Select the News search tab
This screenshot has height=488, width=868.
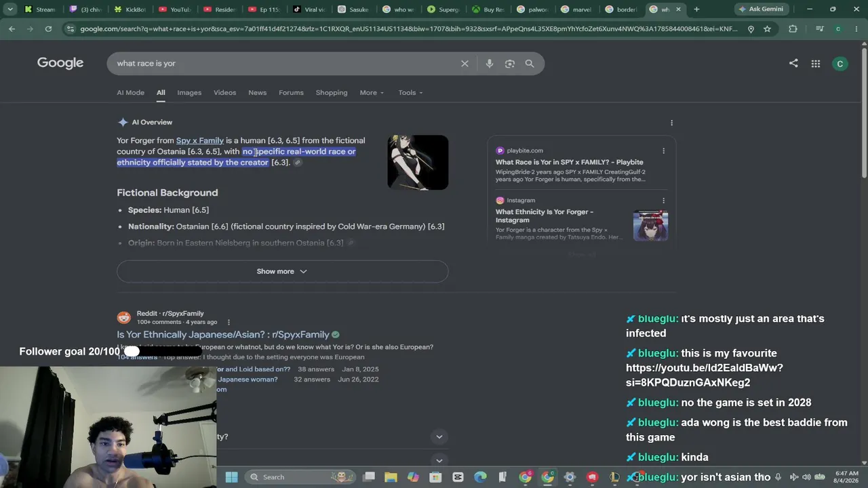(x=257, y=93)
